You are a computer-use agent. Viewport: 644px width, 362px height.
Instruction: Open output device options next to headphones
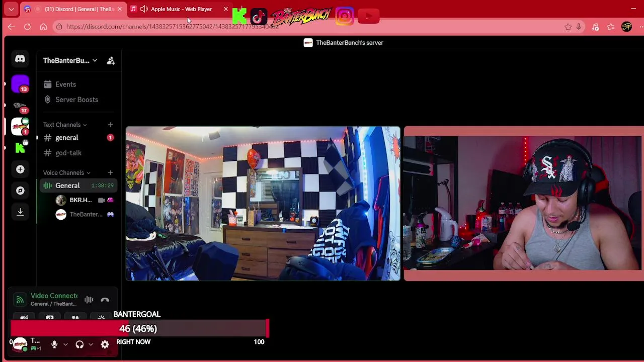pyautogui.click(x=91, y=345)
